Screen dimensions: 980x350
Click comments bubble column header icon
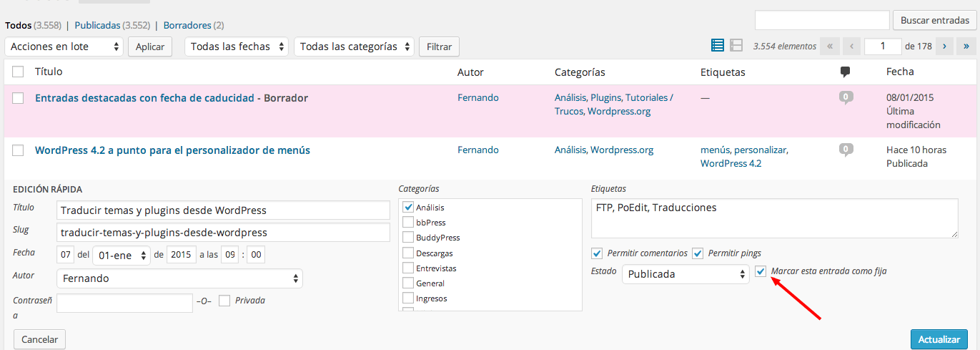click(x=846, y=72)
